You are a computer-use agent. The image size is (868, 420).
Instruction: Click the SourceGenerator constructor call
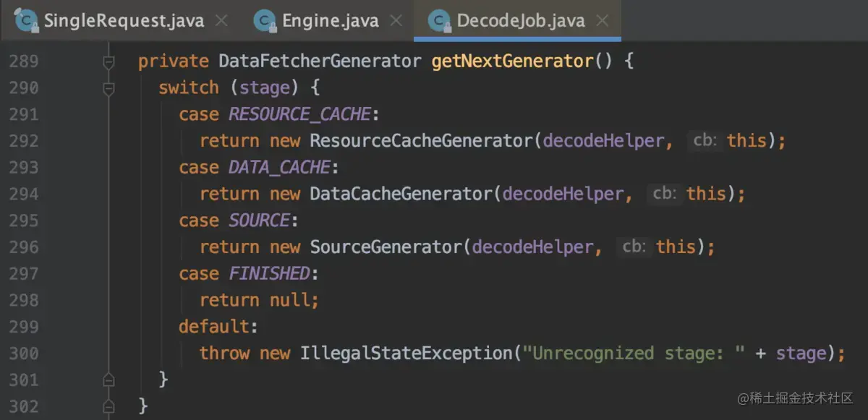tap(386, 247)
